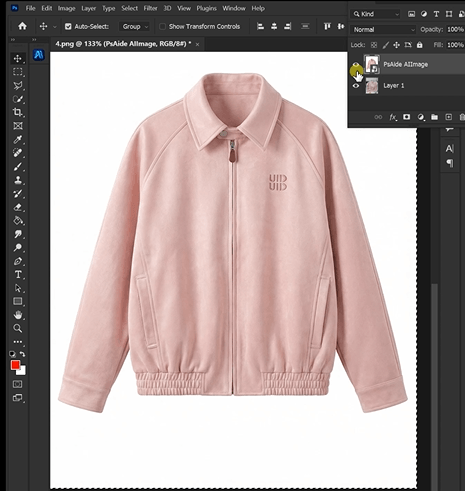
Task: Select the Brush tool
Action: [18, 166]
